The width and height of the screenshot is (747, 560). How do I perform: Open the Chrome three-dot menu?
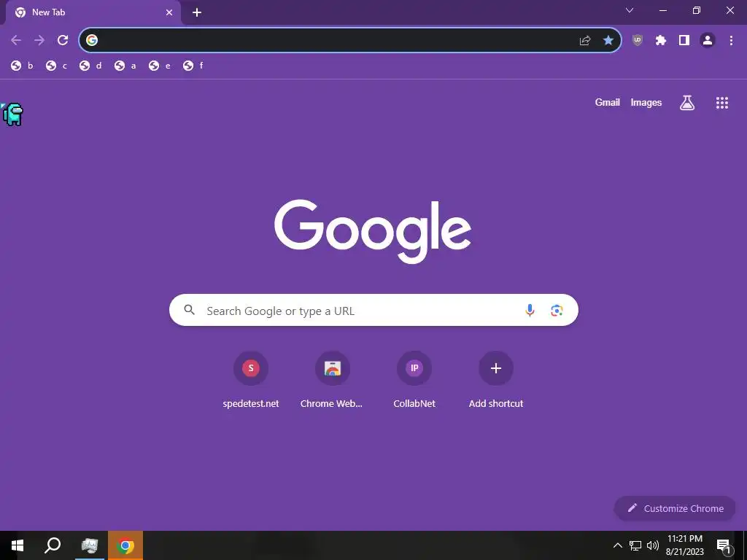pyautogui.click(x=731, y=41)
